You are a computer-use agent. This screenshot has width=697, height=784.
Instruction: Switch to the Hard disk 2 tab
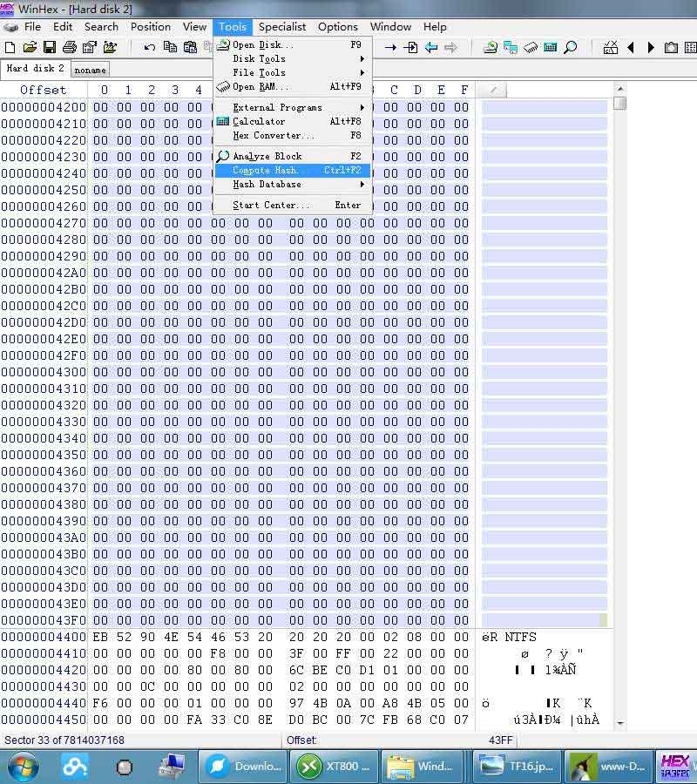[x=36, y=69]
